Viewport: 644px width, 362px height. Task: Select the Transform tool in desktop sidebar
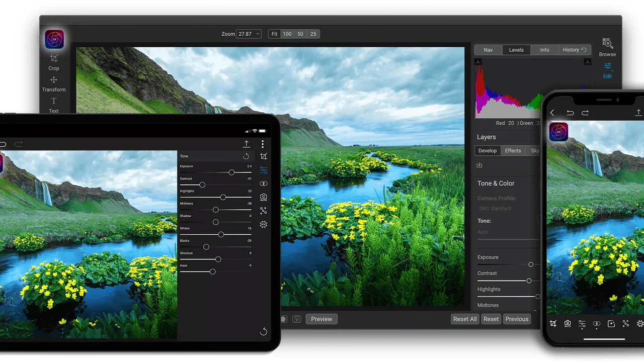click(x=54, y=84)
